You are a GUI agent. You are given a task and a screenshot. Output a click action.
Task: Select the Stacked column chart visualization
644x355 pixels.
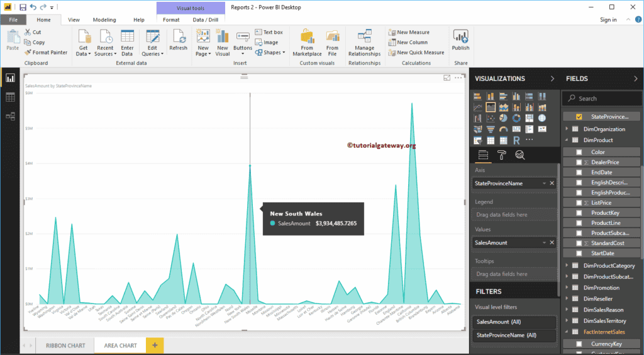(491, 96)
